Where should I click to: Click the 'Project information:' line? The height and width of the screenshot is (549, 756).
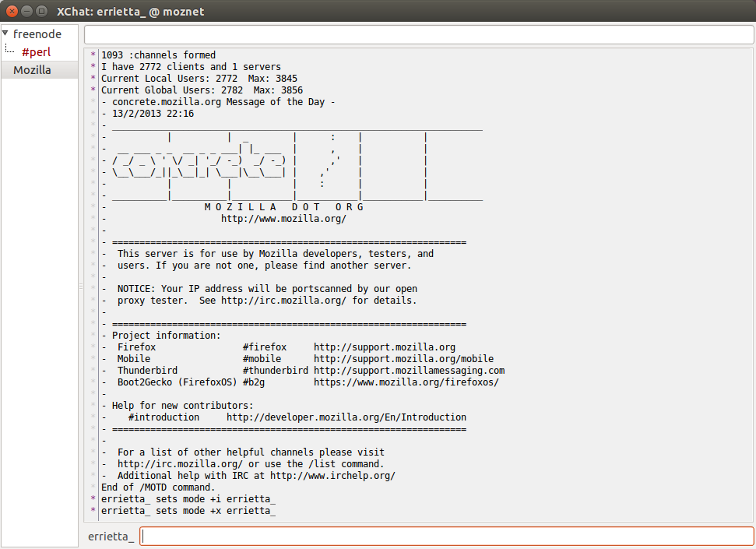pos(167,336)
